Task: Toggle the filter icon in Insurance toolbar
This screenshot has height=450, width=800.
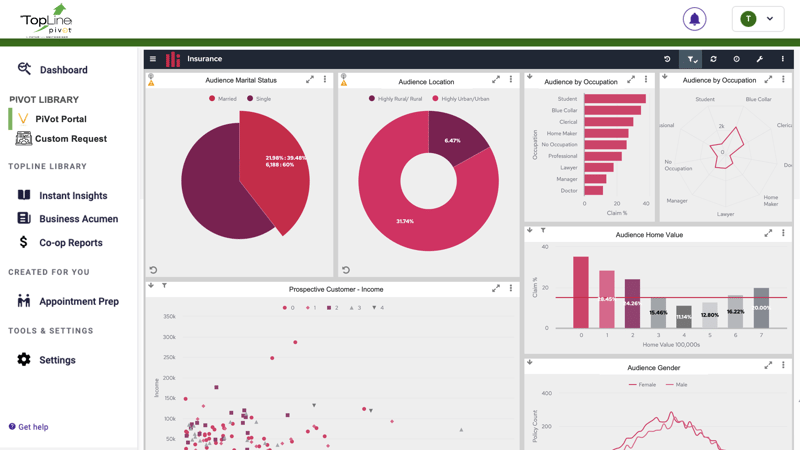Action: (x=691, y=59)
